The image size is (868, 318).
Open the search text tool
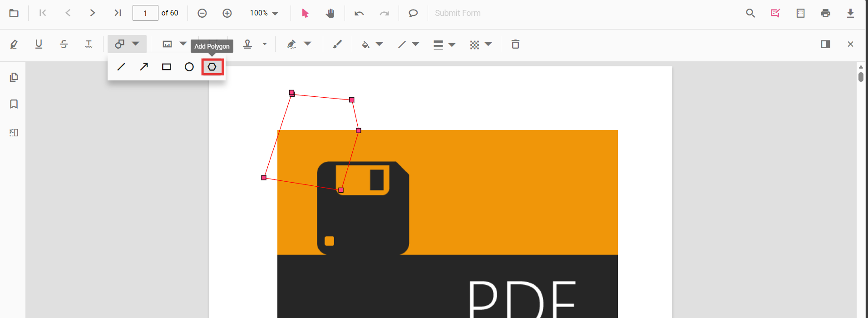pyautogui.click(x=750, y=13)
